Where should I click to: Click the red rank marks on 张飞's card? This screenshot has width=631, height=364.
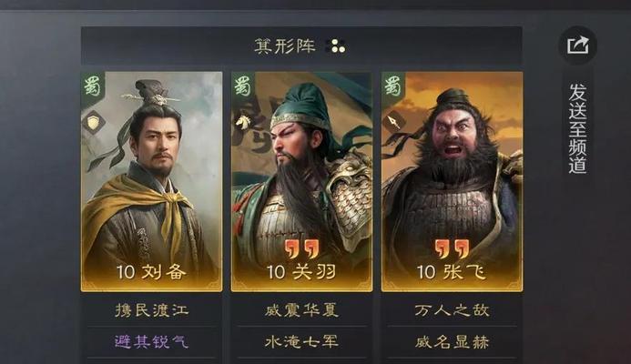pos(452,248)
